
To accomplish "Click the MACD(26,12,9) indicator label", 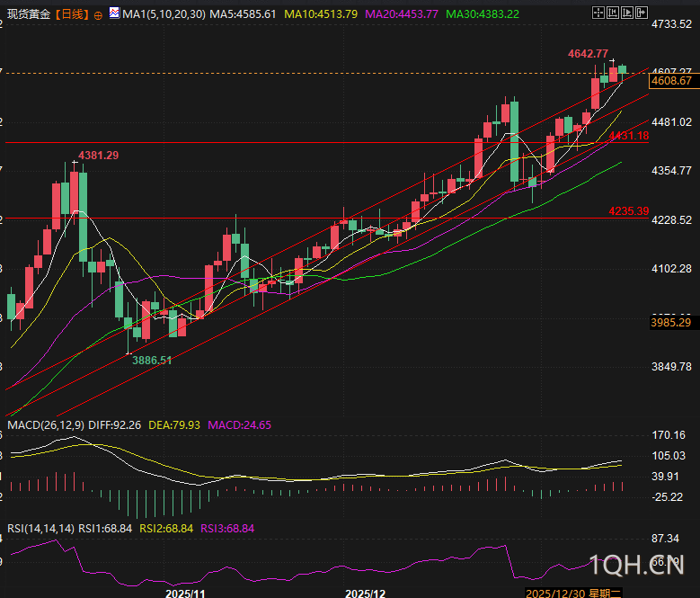I will pyautogui.click(x=46, y=425).
